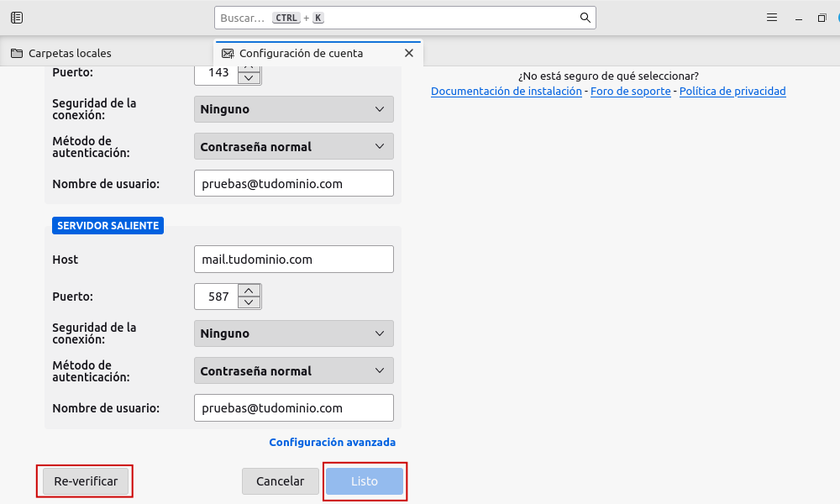
Task: Click the search magnifier icon
Action: coord(585,18)
